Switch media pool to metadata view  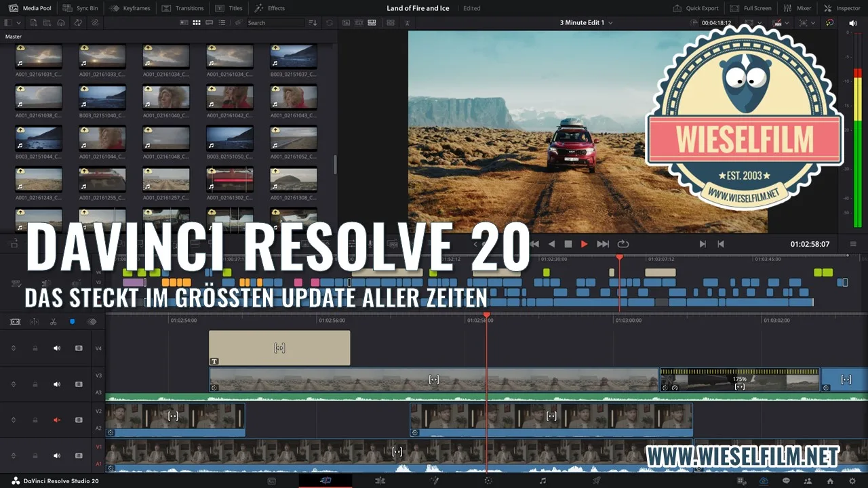[x=184, y=22]
